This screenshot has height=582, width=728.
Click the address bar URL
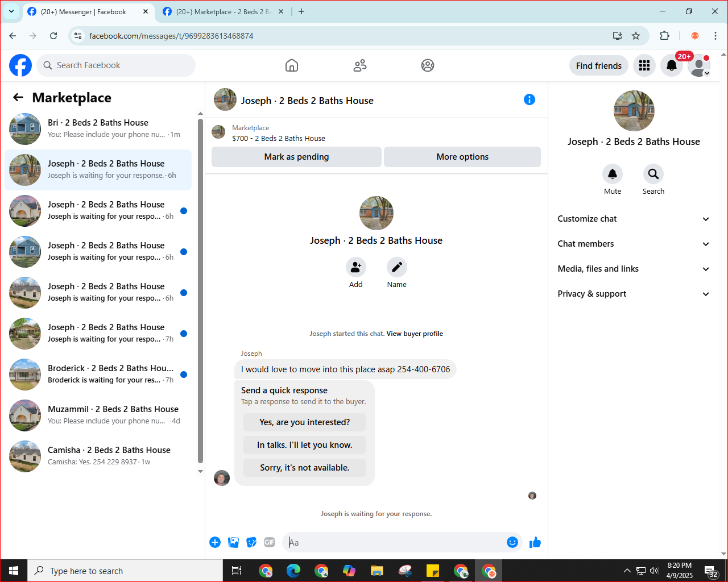pyautogui.click(x=171, y=36)
